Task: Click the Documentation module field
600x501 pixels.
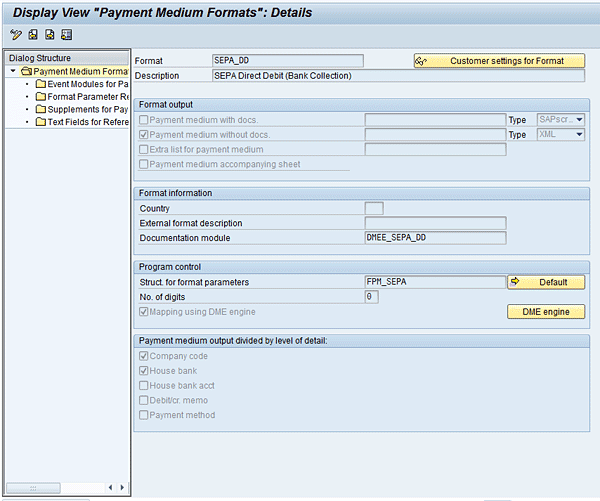Action: tap(434, 238)
